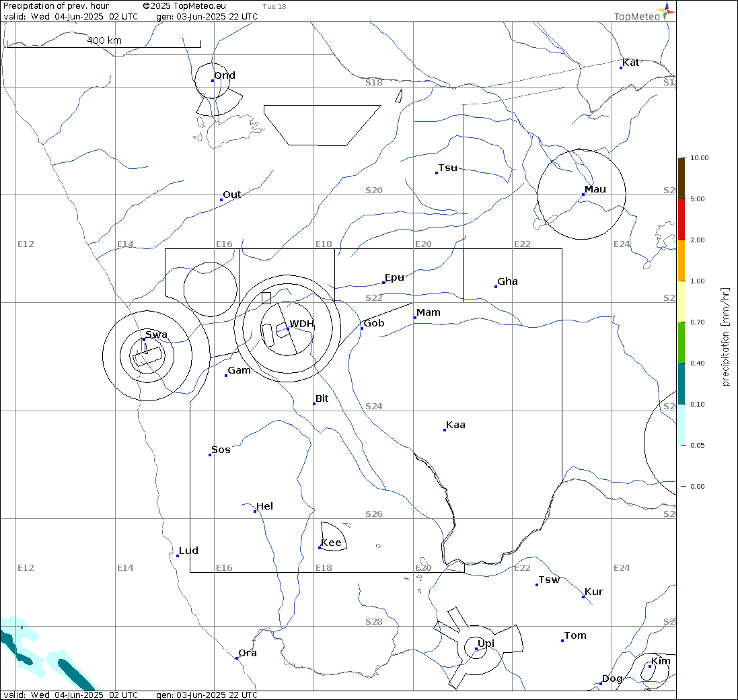This screenshot has width=738, height=700.
Task: Click the "S20" latitude grid label
Action: point(373,190)
